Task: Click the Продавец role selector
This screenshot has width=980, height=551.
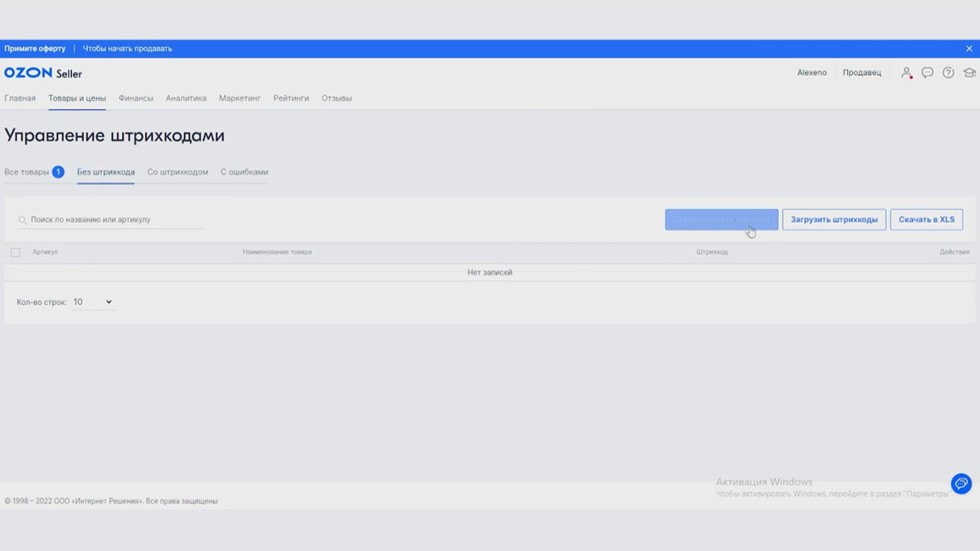Action: [x=862, y=72]
